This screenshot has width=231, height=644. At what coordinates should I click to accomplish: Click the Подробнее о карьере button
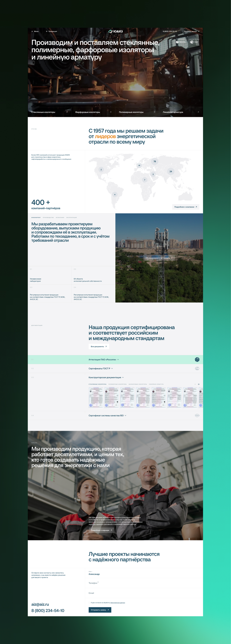[x=101, y=530]
